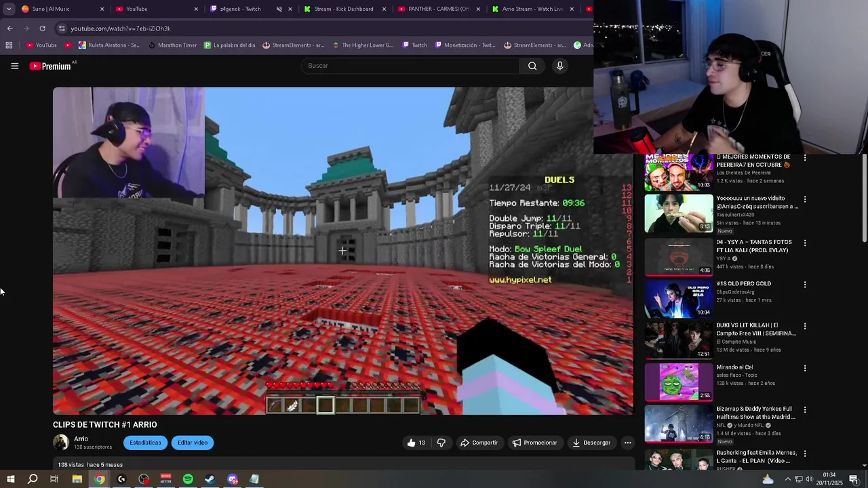Open Steam from the taskbar
This screenshot has height=488, width=868.
point(210,479)
